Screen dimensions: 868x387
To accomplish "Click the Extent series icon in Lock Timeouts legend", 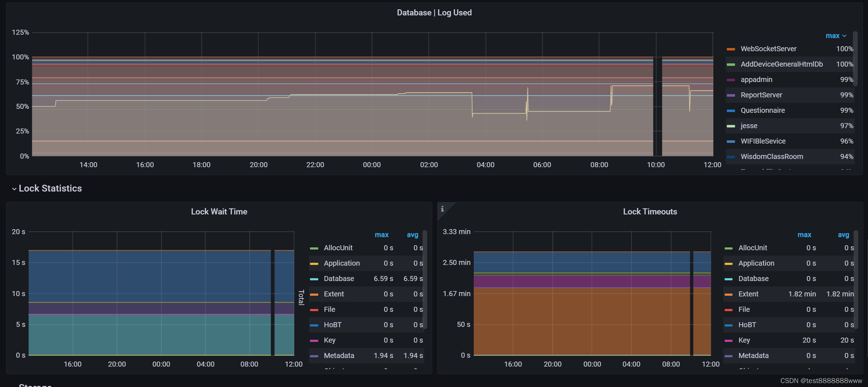I will (728, 294).
